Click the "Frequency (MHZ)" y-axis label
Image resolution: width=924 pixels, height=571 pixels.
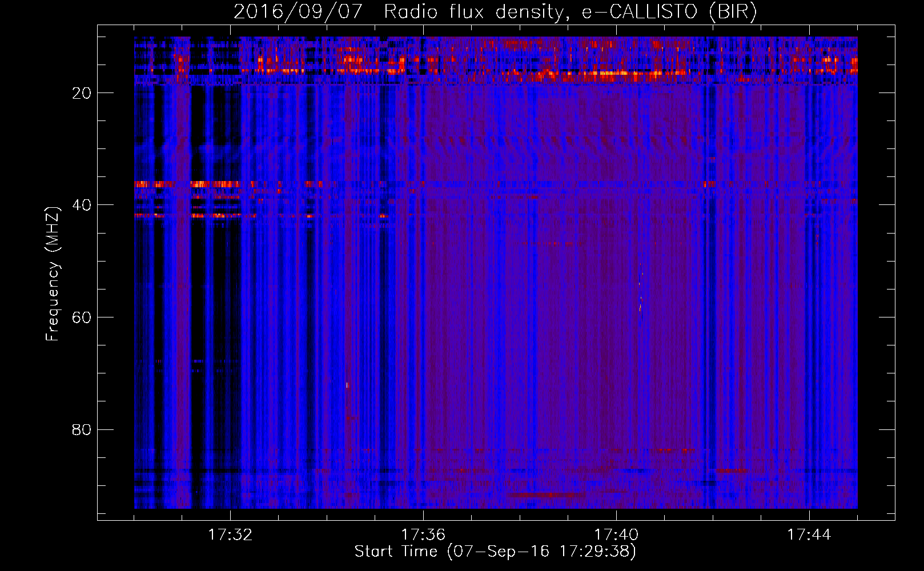(x=53, y=274)
